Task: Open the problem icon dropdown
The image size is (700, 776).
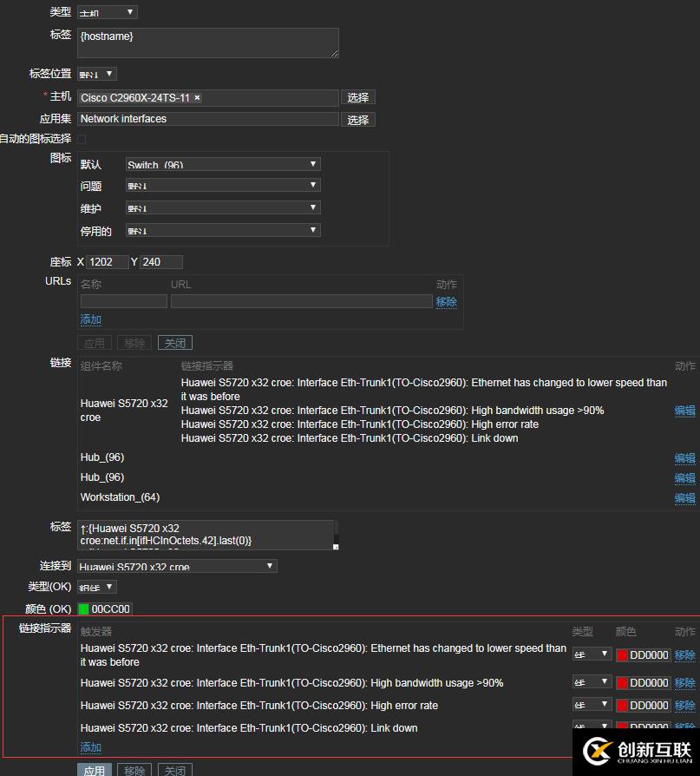Action: (223, 186)
